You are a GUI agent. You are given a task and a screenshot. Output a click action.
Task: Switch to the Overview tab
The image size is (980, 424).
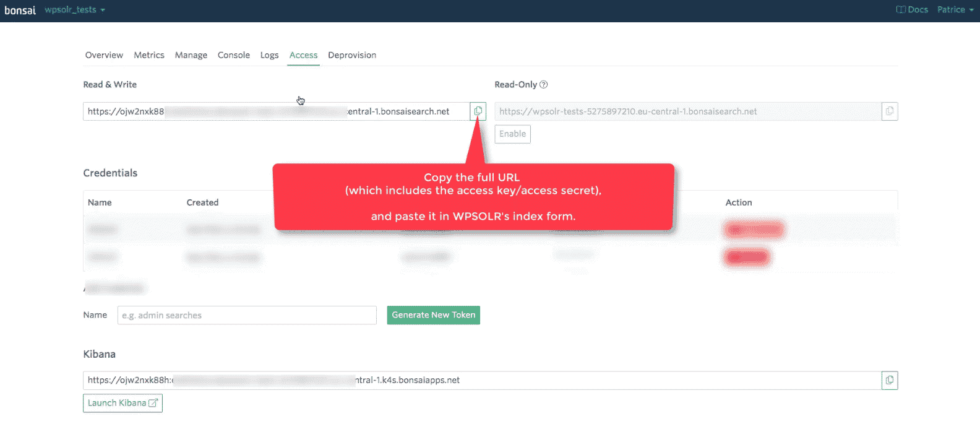tap(104, 55)
